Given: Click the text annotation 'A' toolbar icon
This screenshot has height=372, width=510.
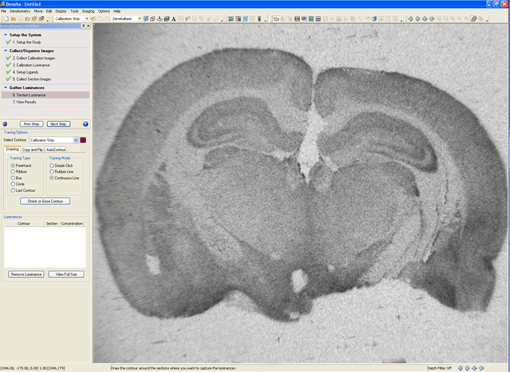Looking at the screenshot, I should (x=174, y=19).
